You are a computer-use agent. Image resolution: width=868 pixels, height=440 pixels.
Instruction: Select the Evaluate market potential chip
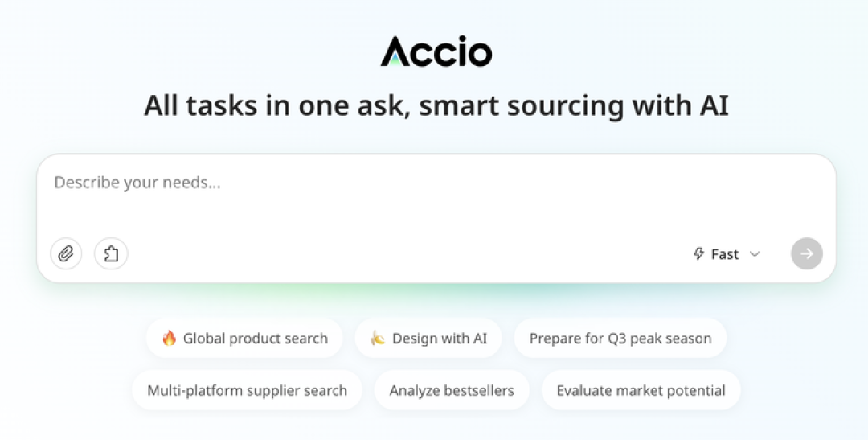[641, 390]
